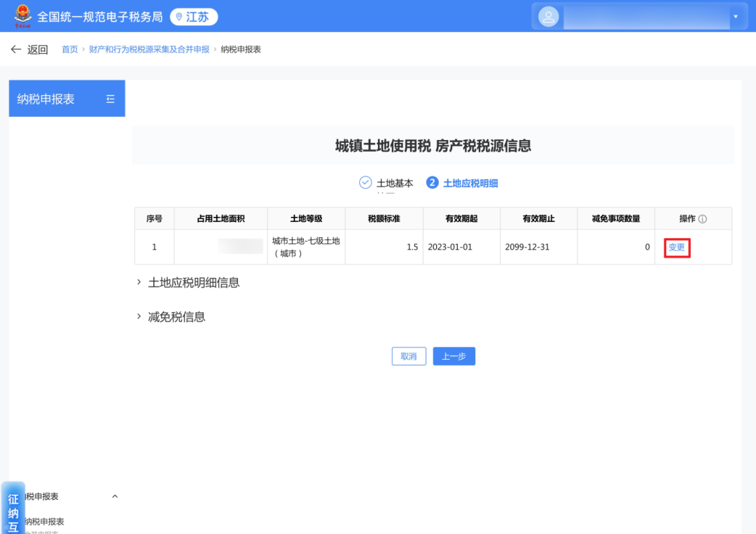Click the 占用土地面积 column header
Image resolution: width=756 pixels, height=534 pixels.
pyautogui.click(x=220, y=219)
